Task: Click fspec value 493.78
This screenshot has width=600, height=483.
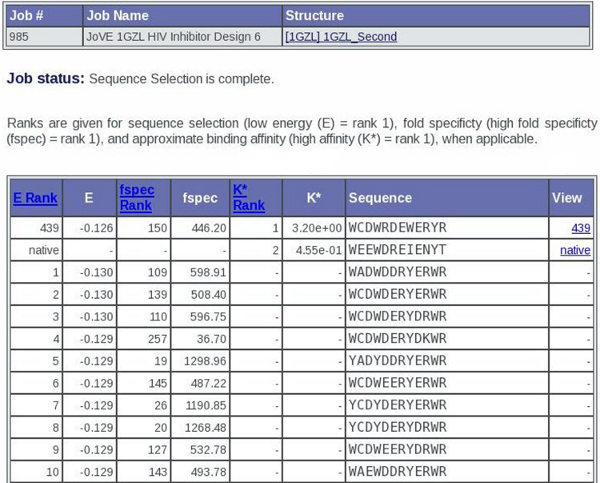Action: point(208,472)
